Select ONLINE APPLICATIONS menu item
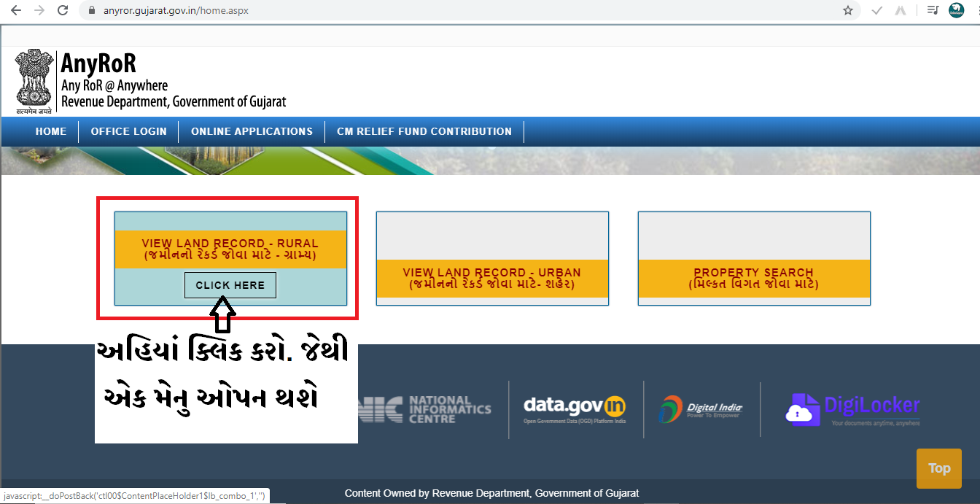Screen dimensions: 980x504 (252, 131)
